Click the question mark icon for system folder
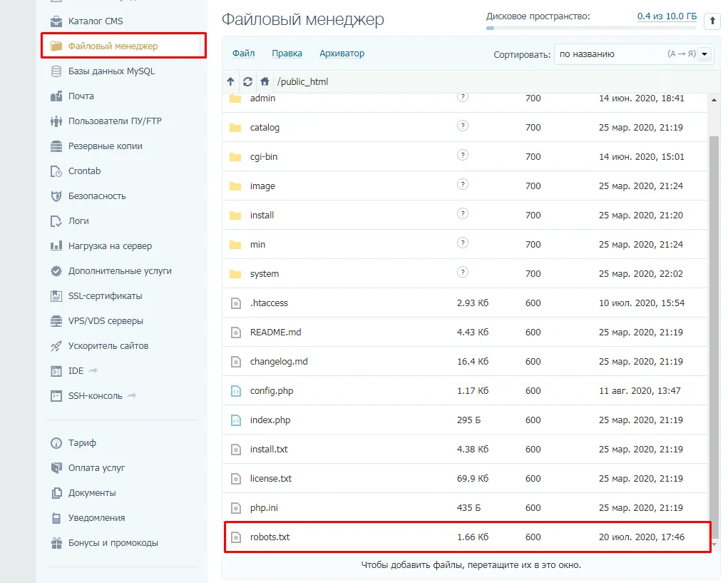The width and height of the screenshot is (728, 583). coord(462,272)
